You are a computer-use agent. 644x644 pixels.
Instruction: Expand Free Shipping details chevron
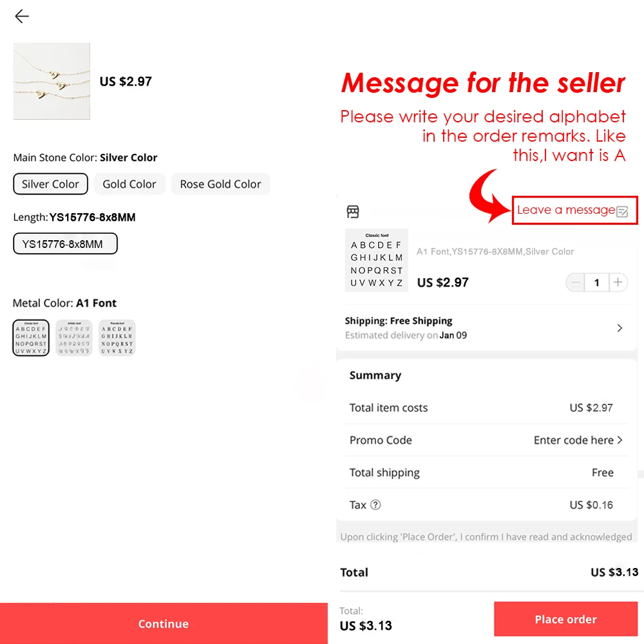(x=620, y=328)
